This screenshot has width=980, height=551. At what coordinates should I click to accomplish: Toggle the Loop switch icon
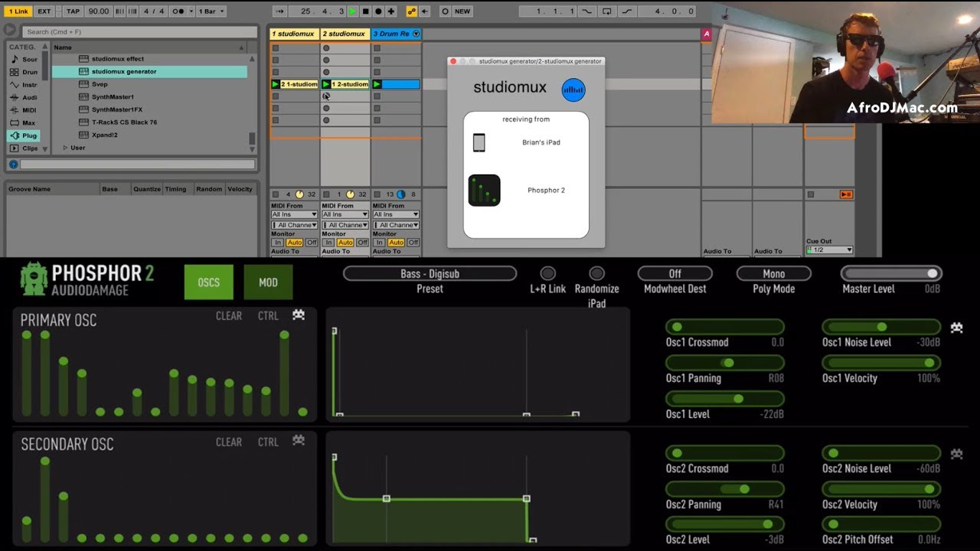[x=606, y=11]
